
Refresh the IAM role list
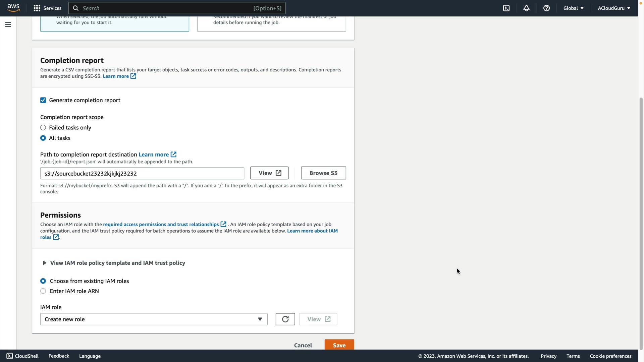point(285,319)
